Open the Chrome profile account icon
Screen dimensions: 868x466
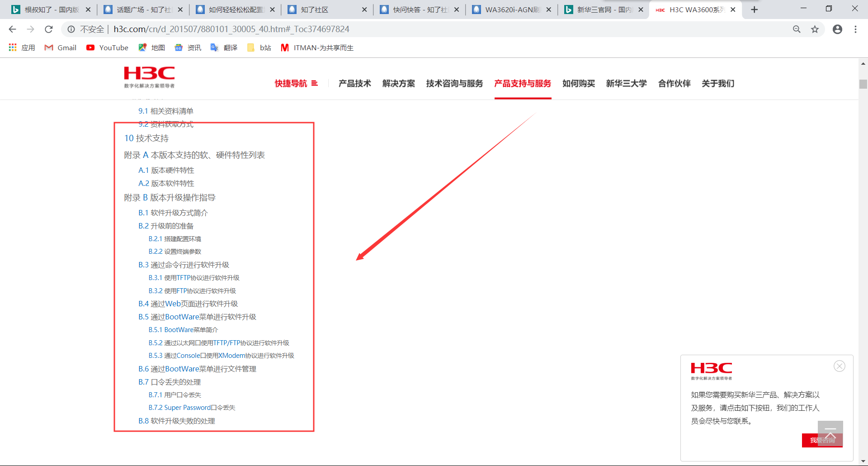(x=837, y=29)
